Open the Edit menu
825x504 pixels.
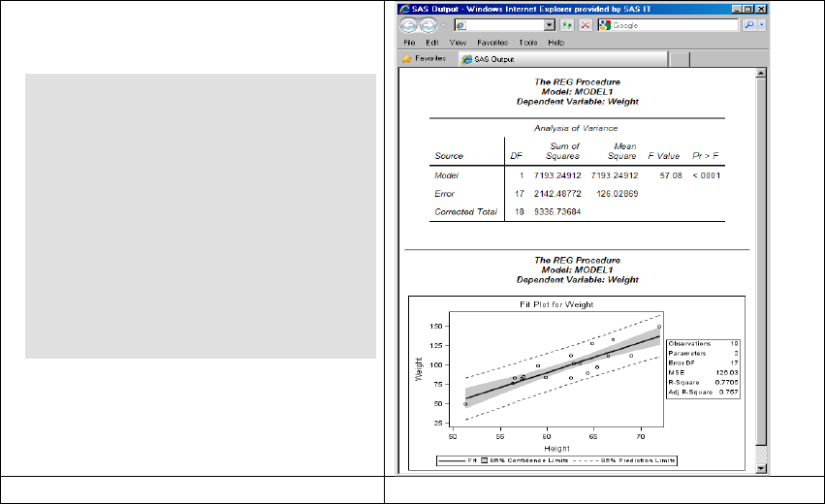click(x=432, y=43)
